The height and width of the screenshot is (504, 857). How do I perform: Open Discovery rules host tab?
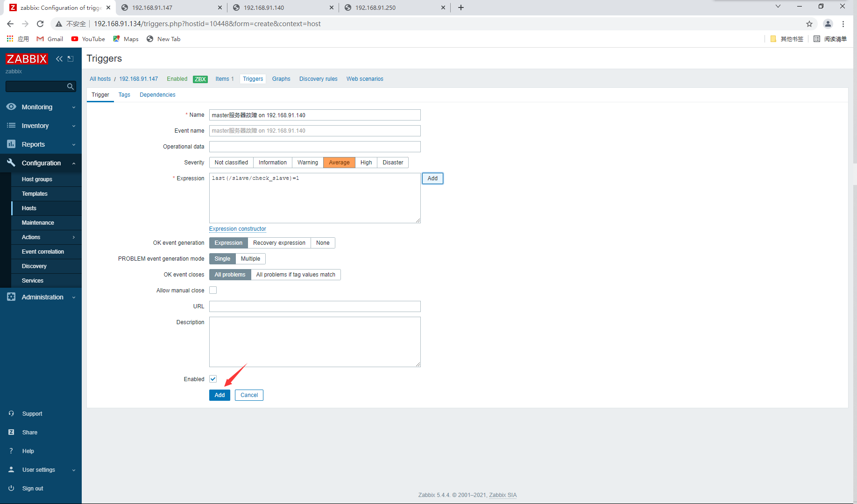(x=319, y=79)
